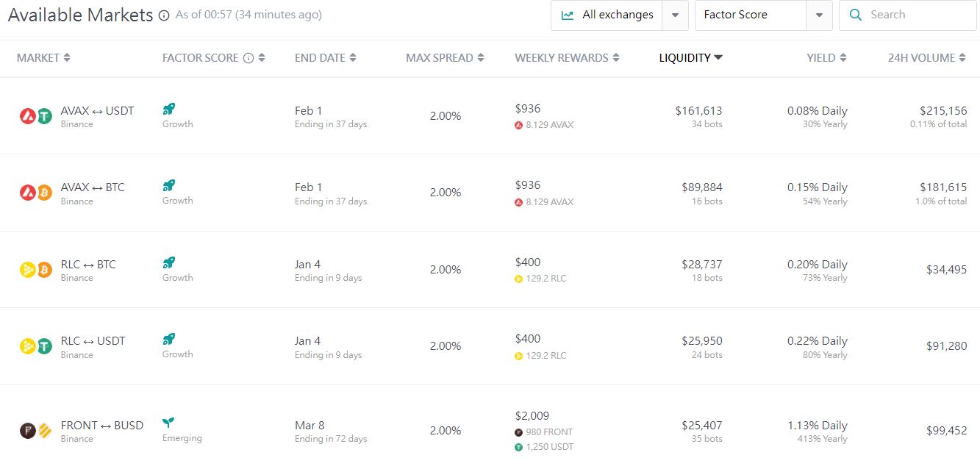Click the RLC coin icon in RLC ↔ USDT row

27,346
